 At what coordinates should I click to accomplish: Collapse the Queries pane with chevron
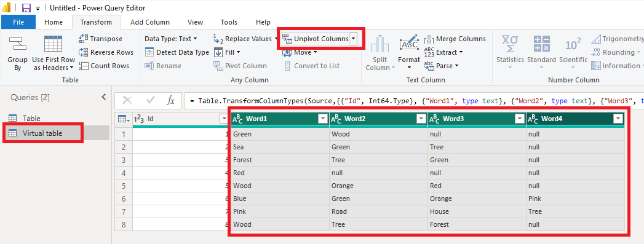pyautogui.click(x=103, y=97)
